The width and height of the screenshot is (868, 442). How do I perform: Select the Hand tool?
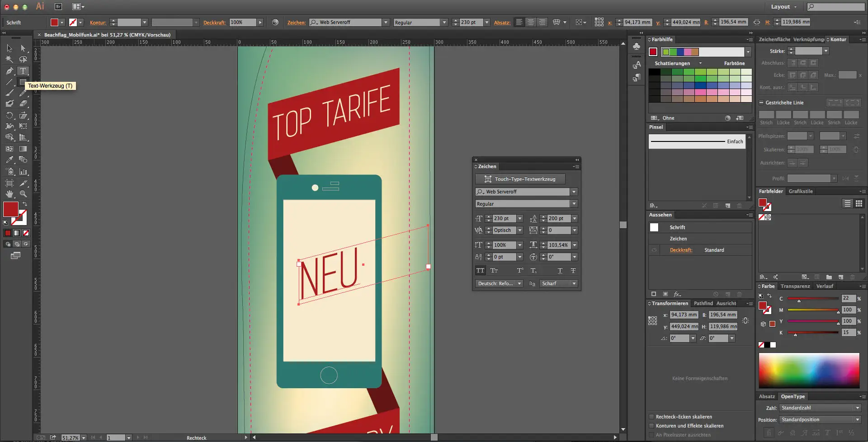[x=9, y=194]
